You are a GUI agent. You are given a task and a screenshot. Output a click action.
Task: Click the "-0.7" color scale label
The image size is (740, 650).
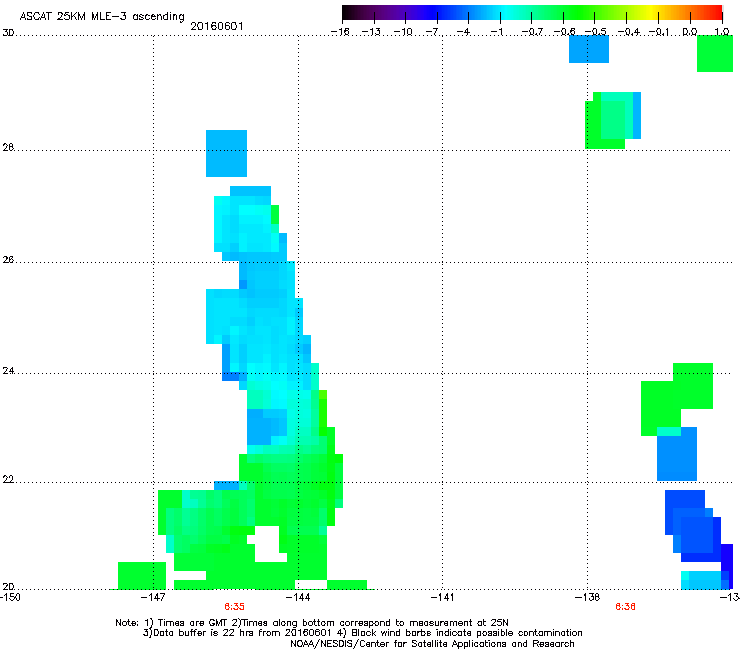point(532,32)
